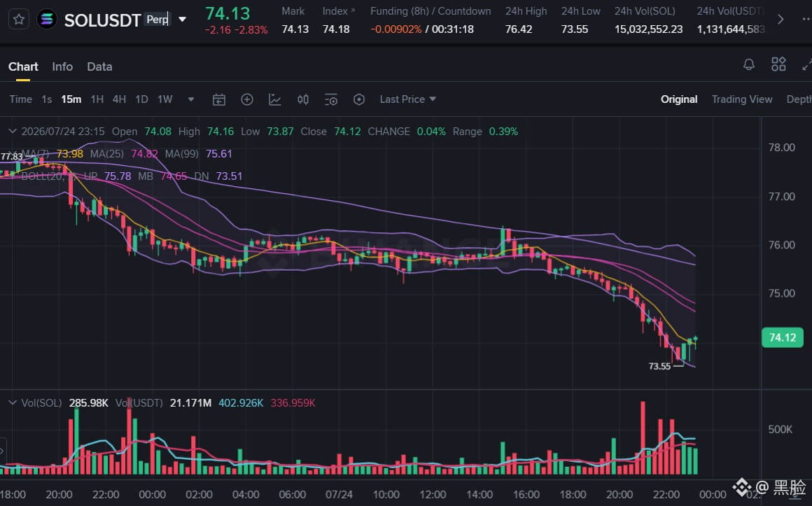Click the 77.83 high price marker
This screenshot has width=812, height=506.
tap(11, 156)
